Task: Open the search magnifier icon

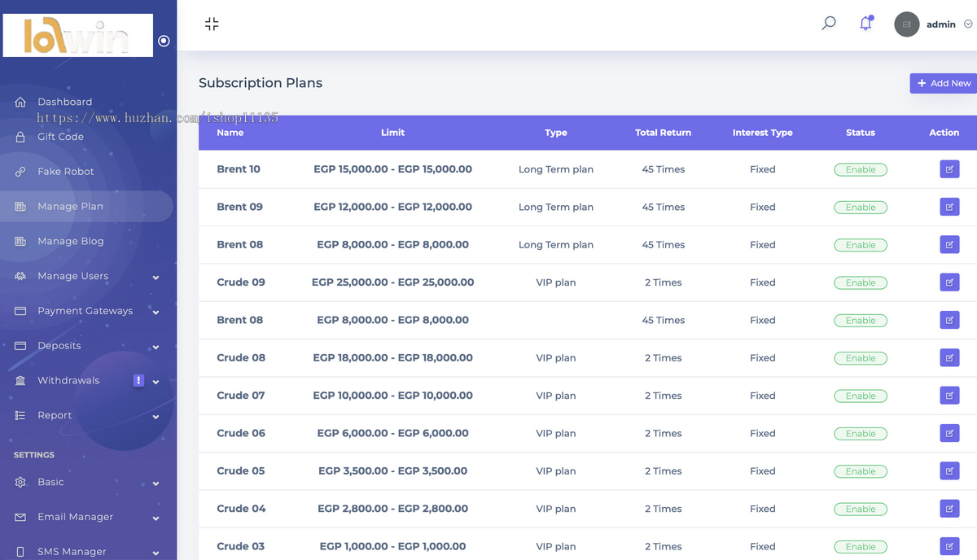Action: point(829,24)
